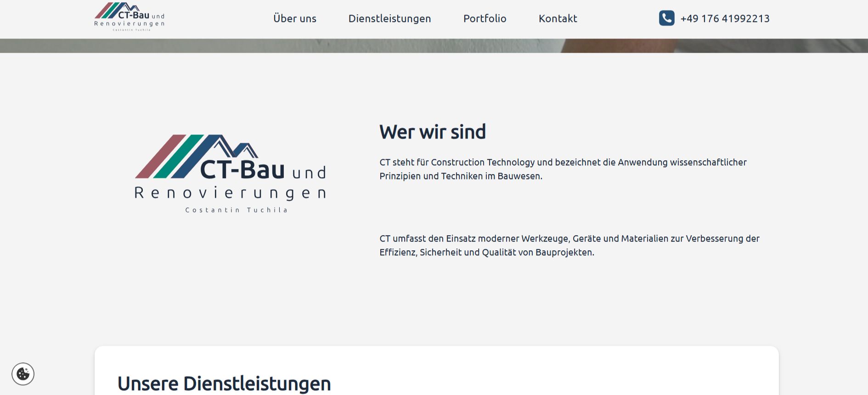
Task: Open the cookie settings icon
Action: coord(23,374)
